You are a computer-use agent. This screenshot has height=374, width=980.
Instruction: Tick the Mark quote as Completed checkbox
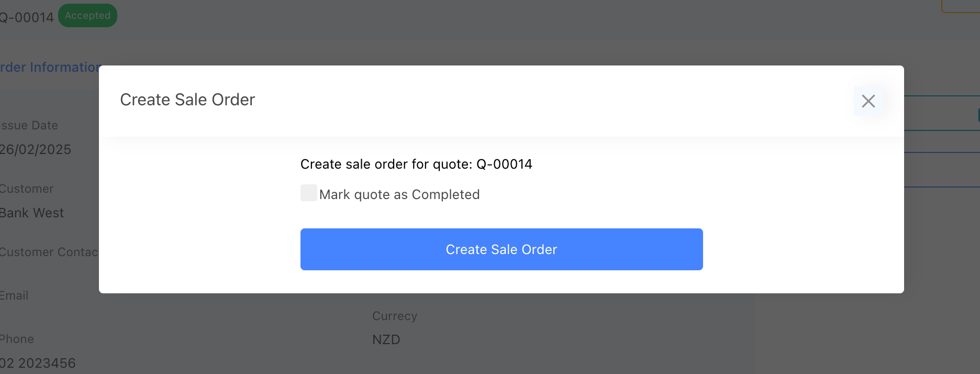tap(308, 193)
